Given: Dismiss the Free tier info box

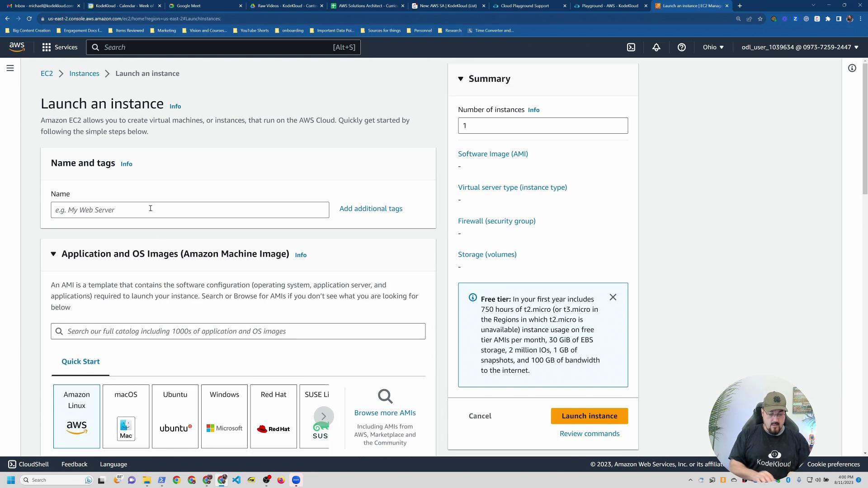Looking at the screenshot, I should pos(613,297).
